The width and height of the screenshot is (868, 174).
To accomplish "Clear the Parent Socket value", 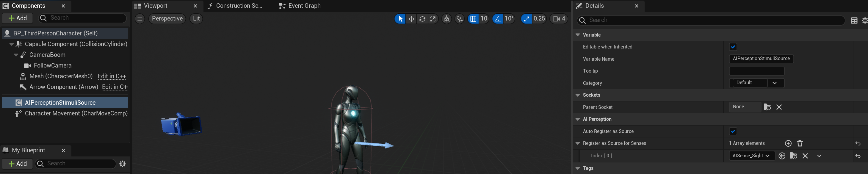I will [779, 107].
